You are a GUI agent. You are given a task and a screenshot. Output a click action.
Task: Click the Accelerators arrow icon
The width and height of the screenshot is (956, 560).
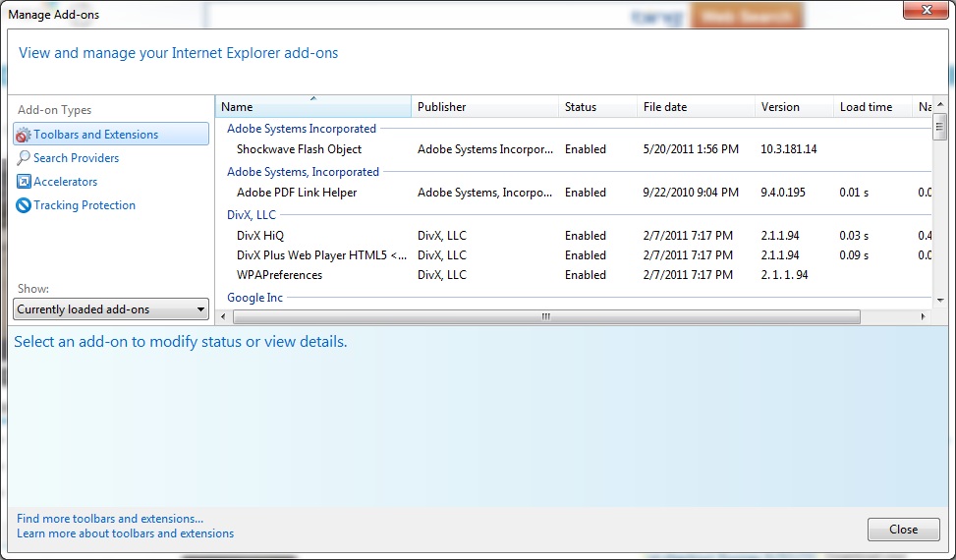point(24,182)
